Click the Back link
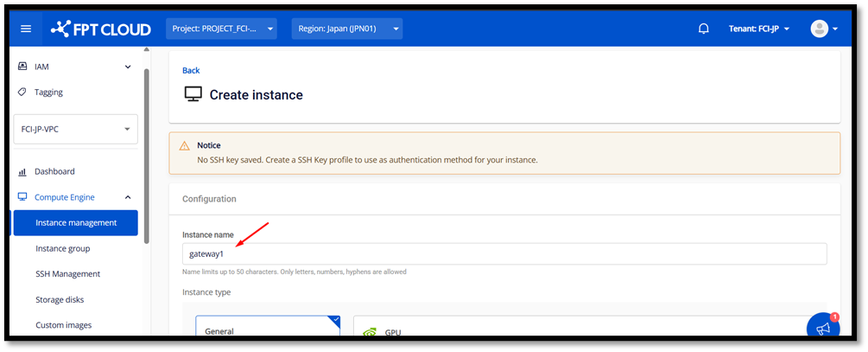The width and height of the screenshot is (868, 352). (x=191, y=70)
